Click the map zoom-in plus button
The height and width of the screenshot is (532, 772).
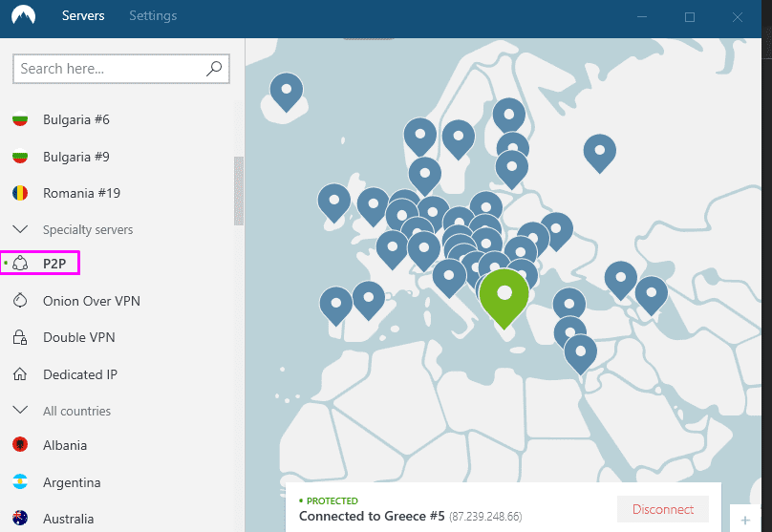pos(745,520)
